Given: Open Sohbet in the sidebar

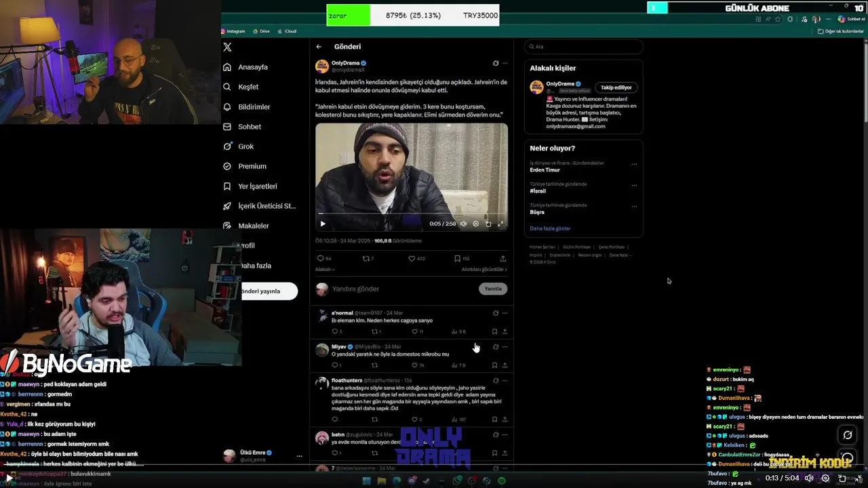Looking at the screenshot, I should [242, 127].
